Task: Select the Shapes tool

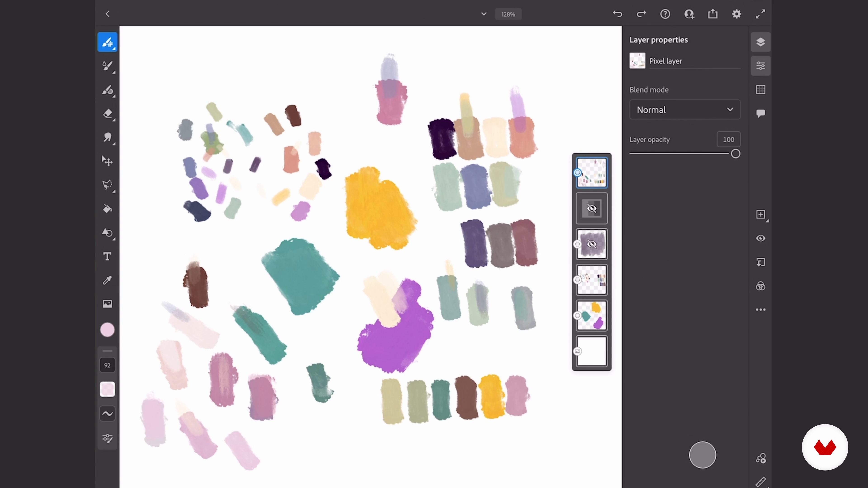Action: (108, 233)
